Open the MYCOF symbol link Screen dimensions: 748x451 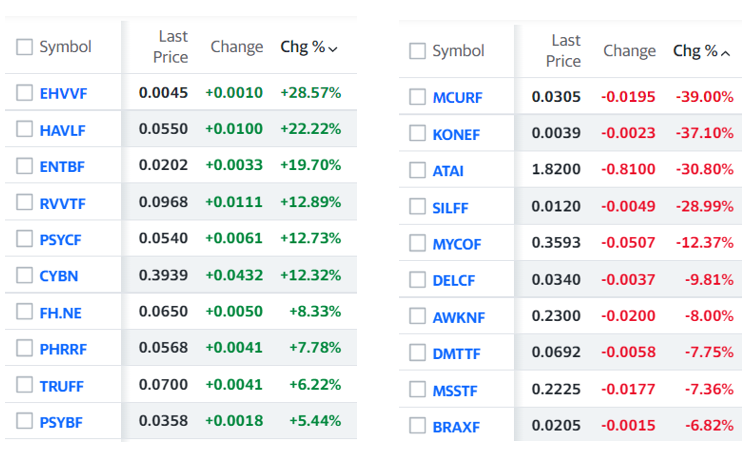457,244
